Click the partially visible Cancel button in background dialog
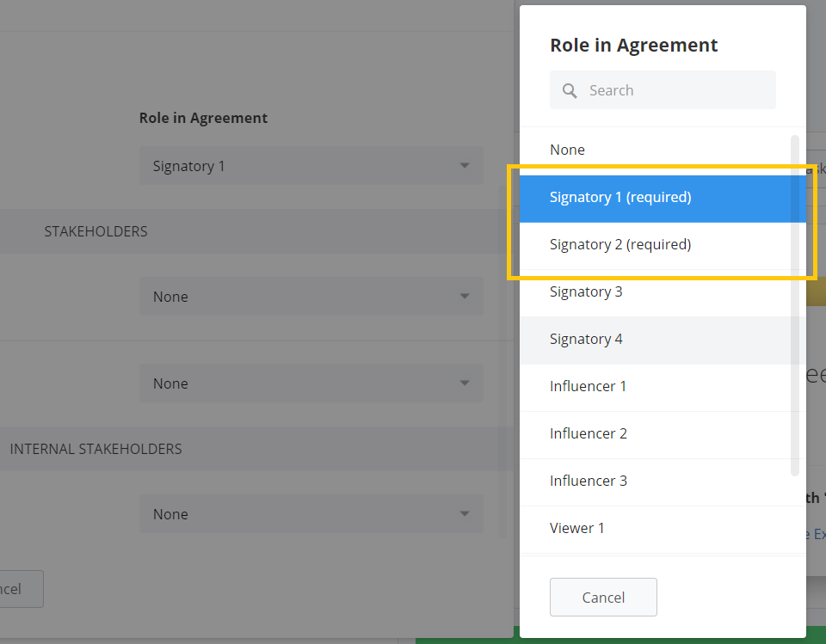Screen dimensions: 826x644 [x=21, y=589]
